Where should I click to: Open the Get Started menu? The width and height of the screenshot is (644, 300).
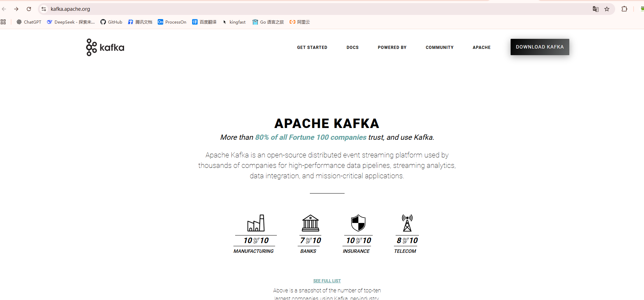312,48
